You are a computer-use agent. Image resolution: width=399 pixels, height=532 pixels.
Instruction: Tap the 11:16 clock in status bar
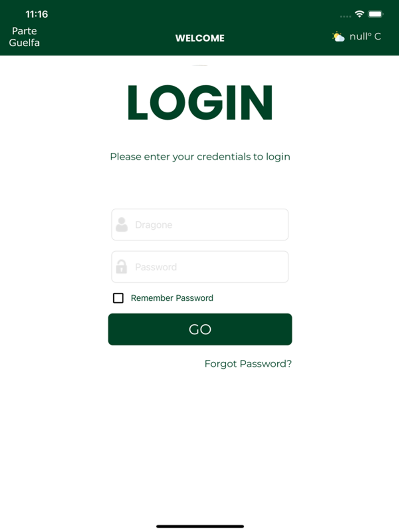coord(37,14)
